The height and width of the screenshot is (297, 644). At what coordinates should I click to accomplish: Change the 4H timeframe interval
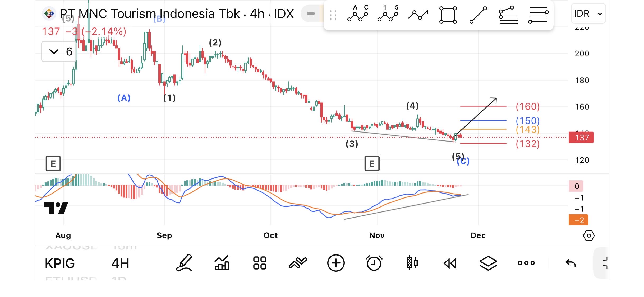point(120,263)
